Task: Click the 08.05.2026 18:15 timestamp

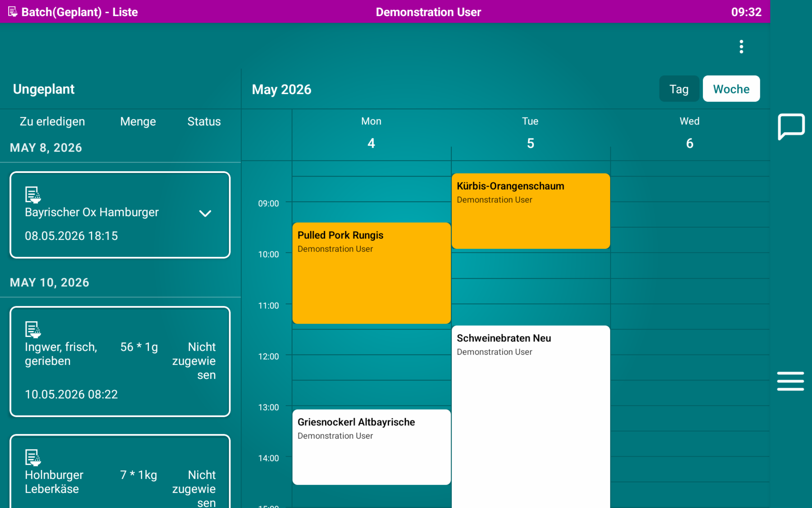Action: pos(71,236)
